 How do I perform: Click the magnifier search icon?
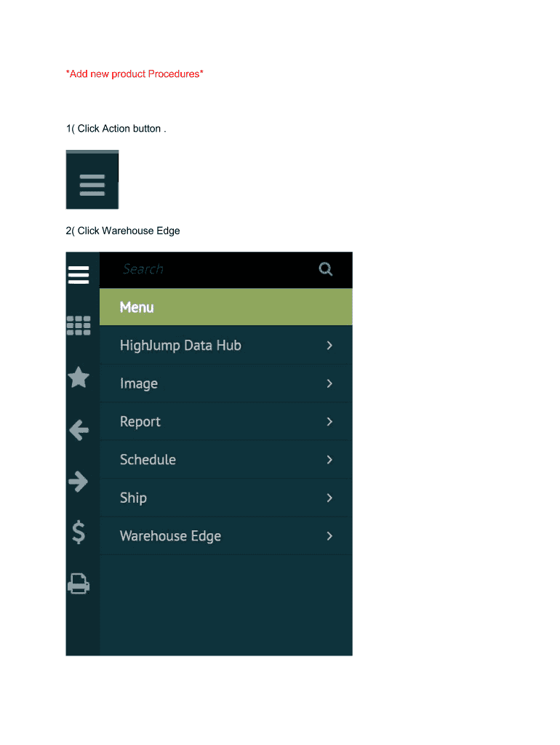tap(325, 269)
